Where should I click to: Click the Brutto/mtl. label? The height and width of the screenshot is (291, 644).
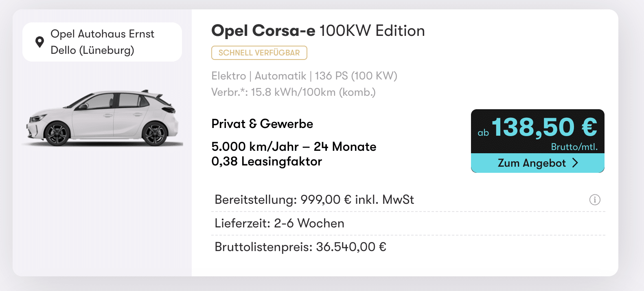point(574,147)
